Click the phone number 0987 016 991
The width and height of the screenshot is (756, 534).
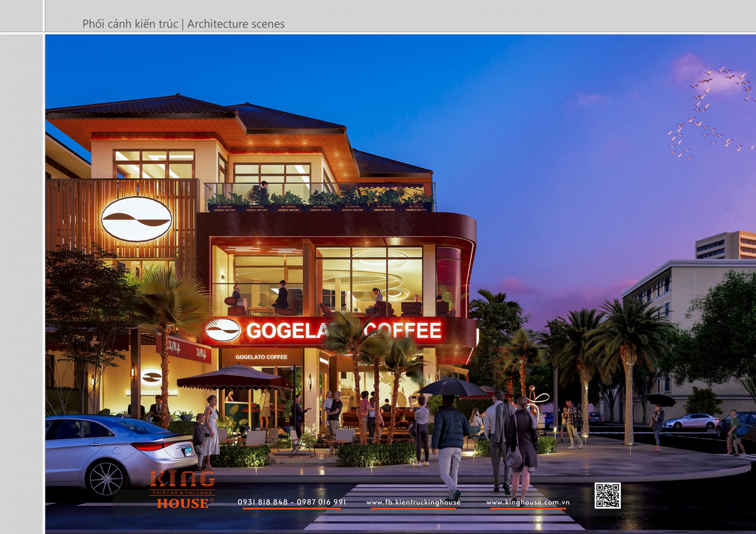[x=321, y=502]
